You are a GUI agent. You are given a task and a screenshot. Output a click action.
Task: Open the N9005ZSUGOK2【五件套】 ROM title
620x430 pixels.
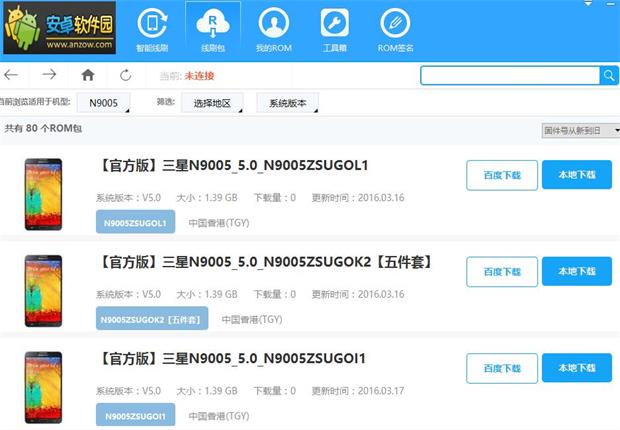tap(265, 262)
